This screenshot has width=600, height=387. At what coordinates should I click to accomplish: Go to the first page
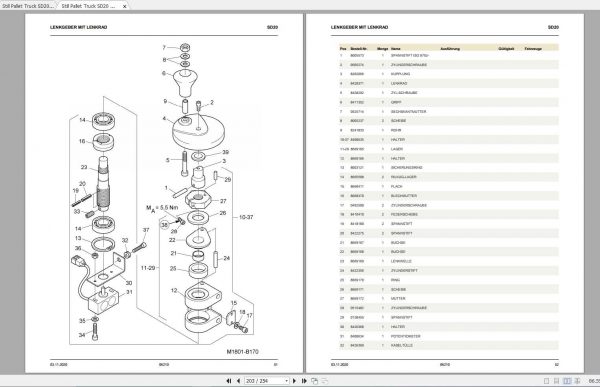[x=229, y=381]
